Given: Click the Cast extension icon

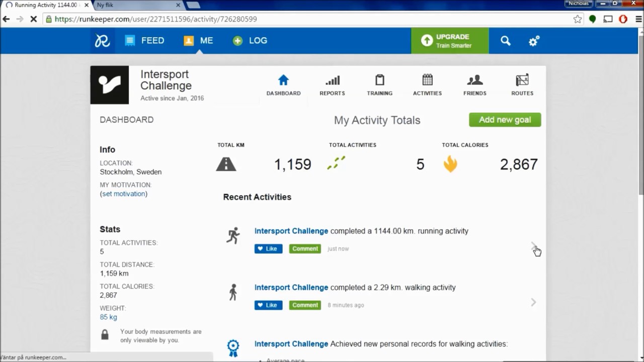Looking at the screenshot, I should coord(608,19).
